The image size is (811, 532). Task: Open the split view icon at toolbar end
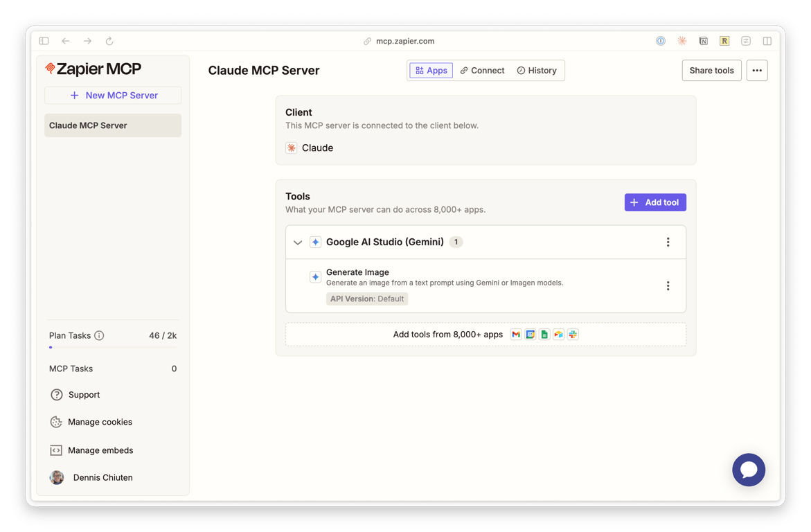(767, 41)
